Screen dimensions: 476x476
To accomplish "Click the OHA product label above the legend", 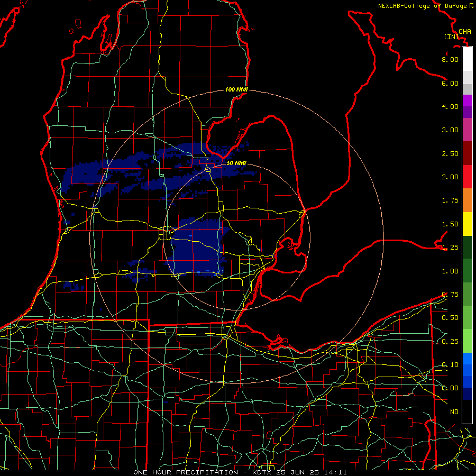I will click(x=465, y=32).
